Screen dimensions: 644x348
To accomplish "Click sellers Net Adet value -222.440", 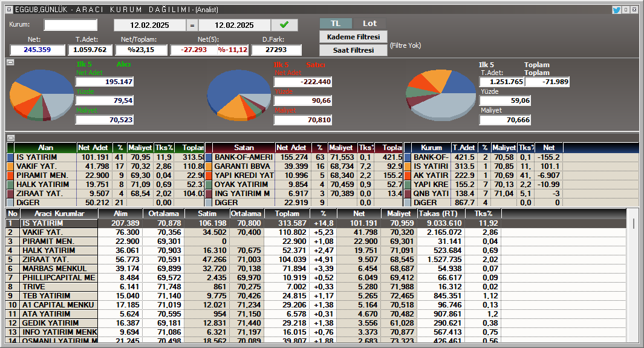I will pyautogui.click(x=303, y=82).
